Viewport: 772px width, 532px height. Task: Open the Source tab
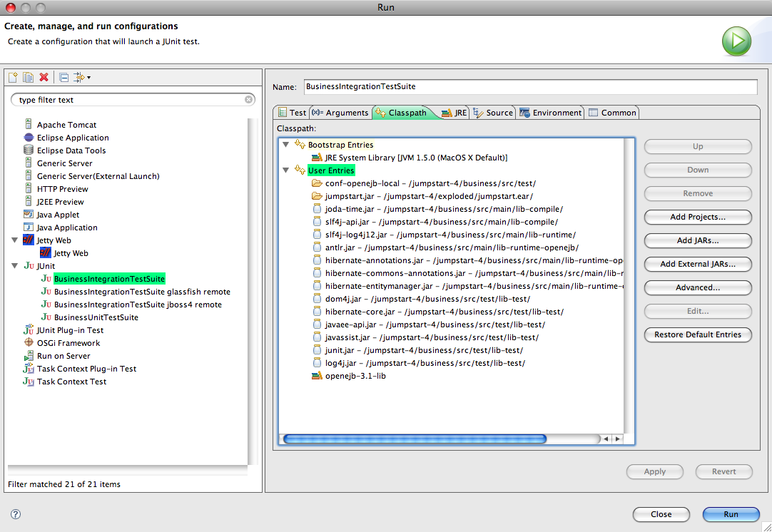pos(493,113)
